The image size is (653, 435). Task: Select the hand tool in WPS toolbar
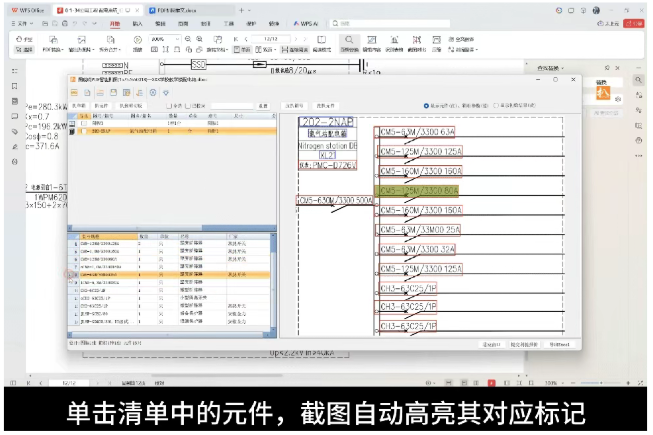click(24, 40)
